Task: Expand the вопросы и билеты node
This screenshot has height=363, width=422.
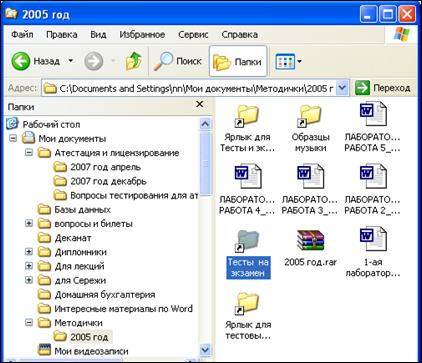Action: pos(29,223)
